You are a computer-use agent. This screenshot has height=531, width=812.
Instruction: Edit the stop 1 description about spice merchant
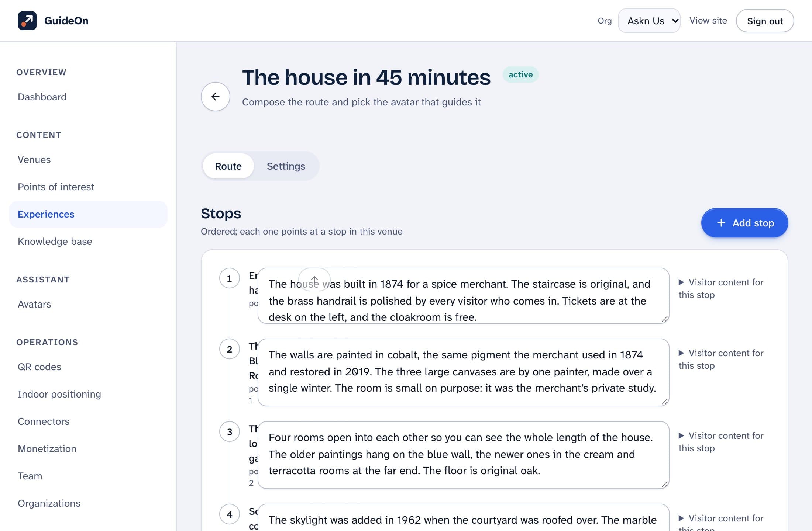463,296
